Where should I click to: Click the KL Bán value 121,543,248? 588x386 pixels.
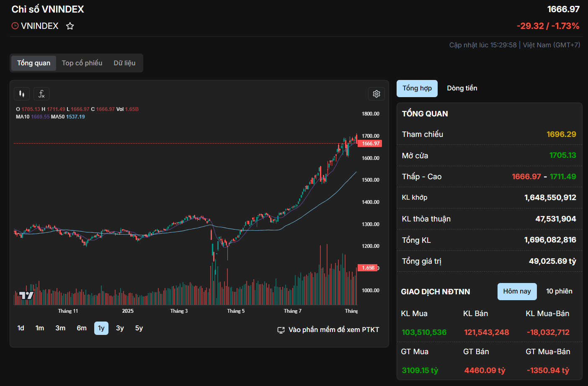pos(486,332)
